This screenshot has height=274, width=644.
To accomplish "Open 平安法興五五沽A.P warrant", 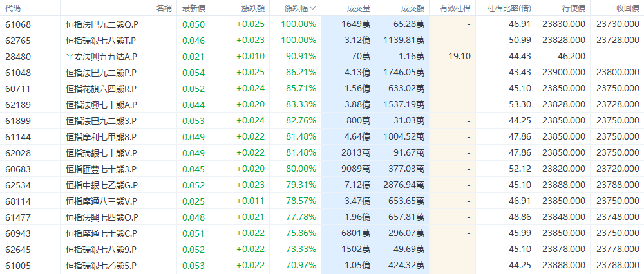I will pyautogui.click(x=101, y=56).
